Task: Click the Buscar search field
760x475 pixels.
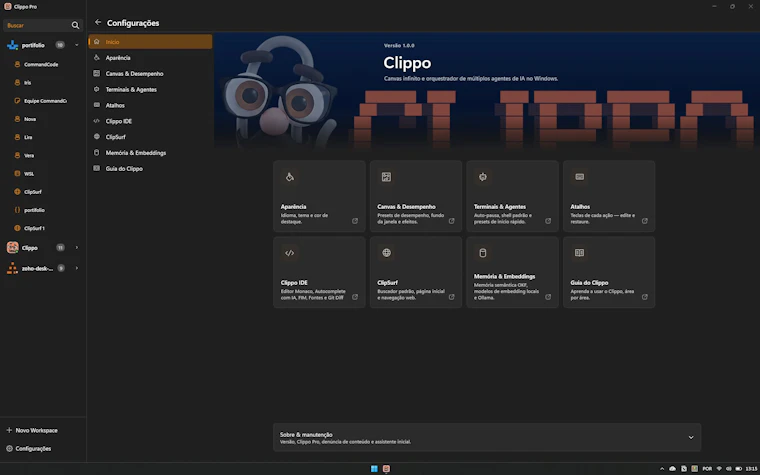Action: [x=37, y=25]
